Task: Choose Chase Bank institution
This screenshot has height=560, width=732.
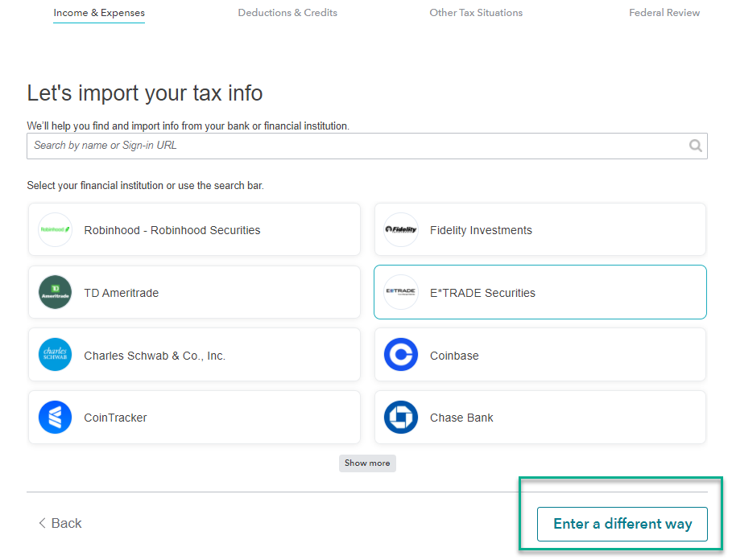Action: pos(540,418)
